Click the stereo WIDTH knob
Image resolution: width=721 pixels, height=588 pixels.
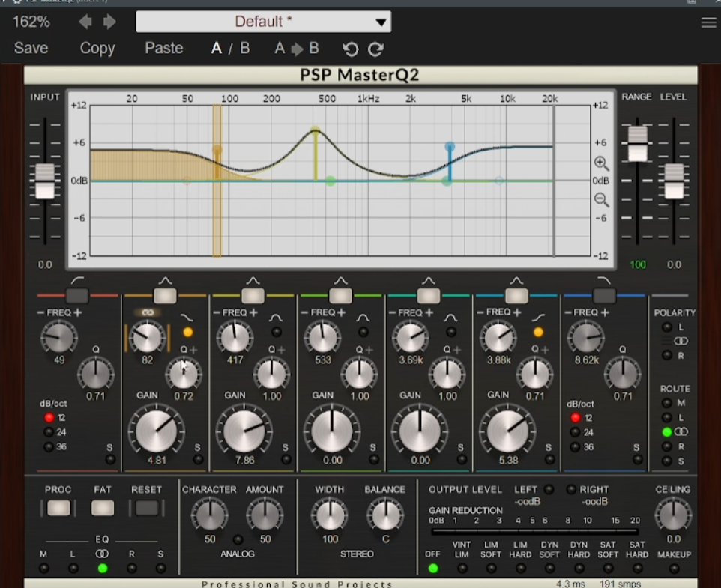click(330, 515)
